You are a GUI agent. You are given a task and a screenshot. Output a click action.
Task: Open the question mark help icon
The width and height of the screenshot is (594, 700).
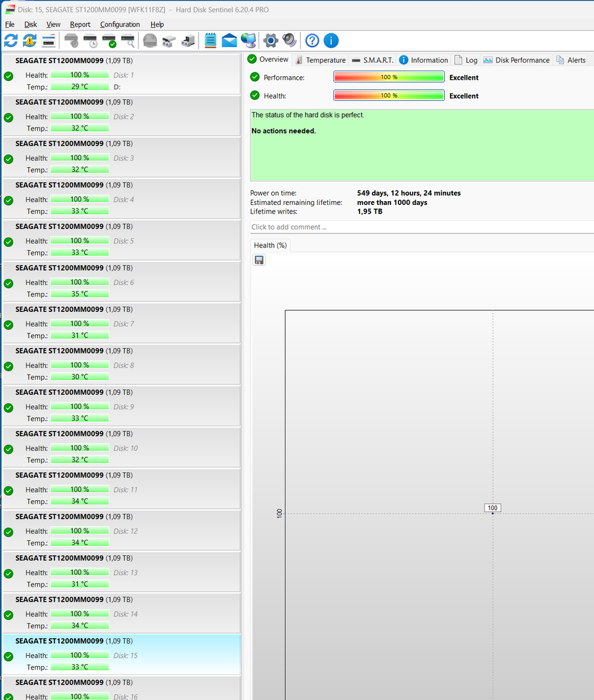tap(312, 41)
